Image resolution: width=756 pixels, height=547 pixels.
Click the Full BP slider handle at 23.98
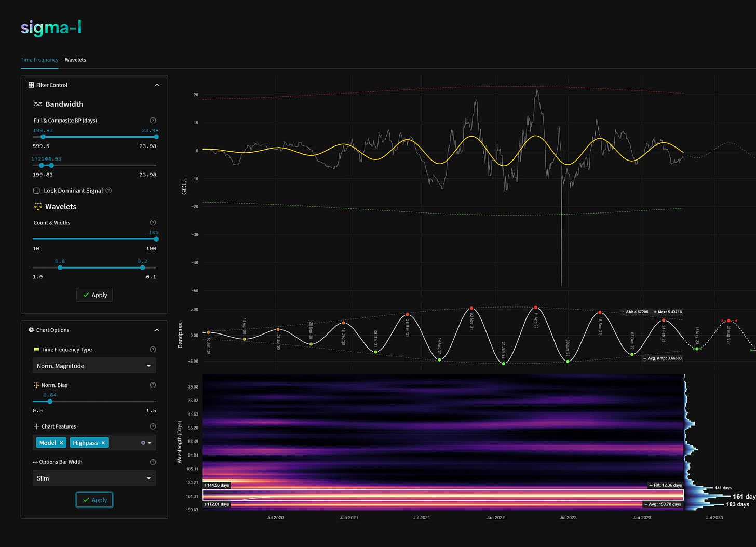click(156, 137)
